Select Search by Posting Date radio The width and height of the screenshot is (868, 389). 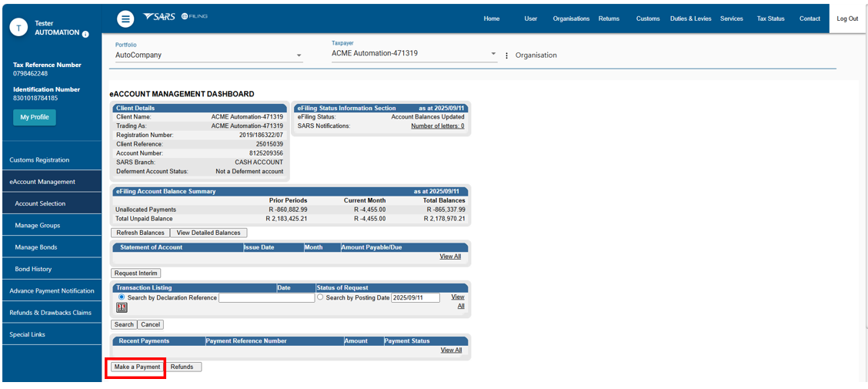coord(320,297)
